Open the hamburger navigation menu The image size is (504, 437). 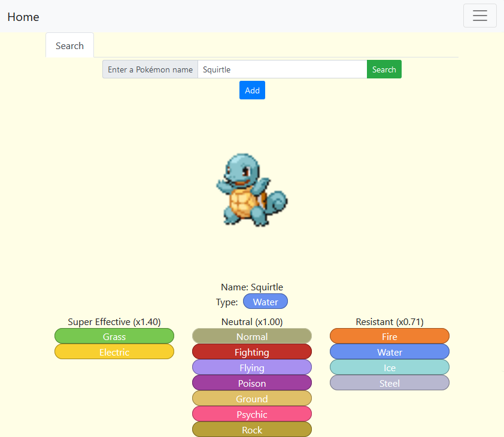[x=479, y=16]
